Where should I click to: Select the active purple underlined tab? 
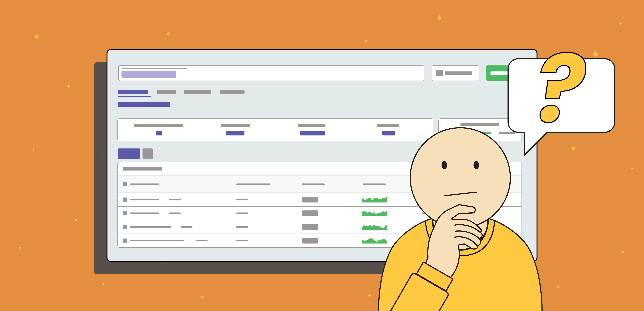click(133, 92)
